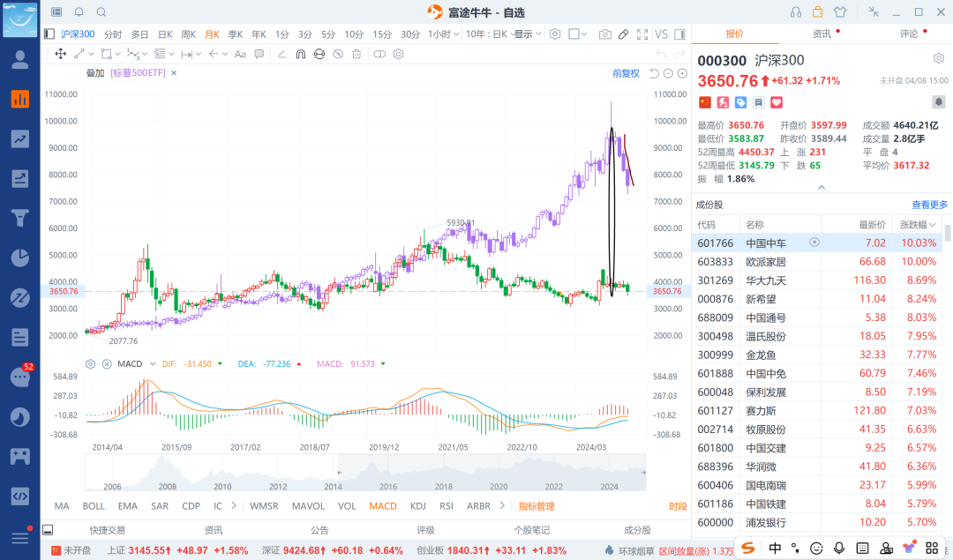953x560 pixels.
Task: Click constituent list vertical scrollbar
Action: [x=948, y=233]
